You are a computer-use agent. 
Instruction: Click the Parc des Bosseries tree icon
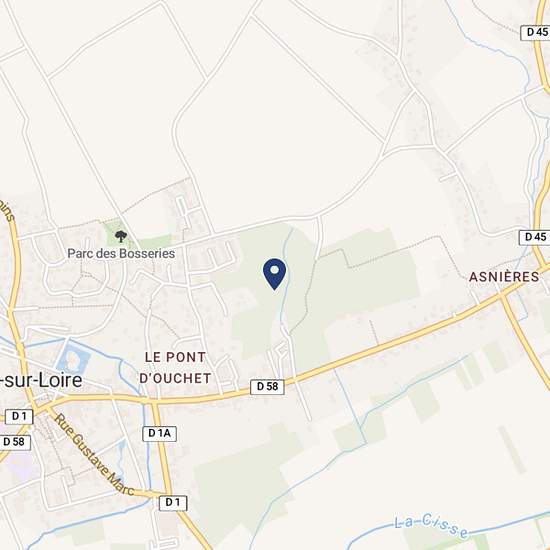point(121,236)
